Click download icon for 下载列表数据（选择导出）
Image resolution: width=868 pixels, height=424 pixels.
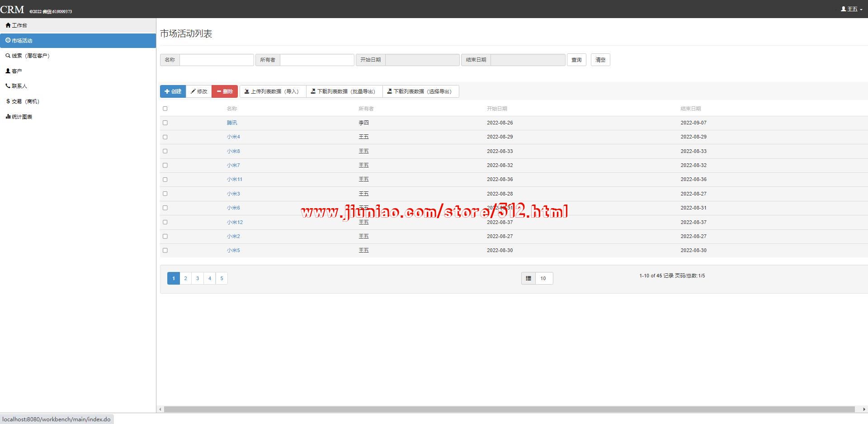(390, 91)
